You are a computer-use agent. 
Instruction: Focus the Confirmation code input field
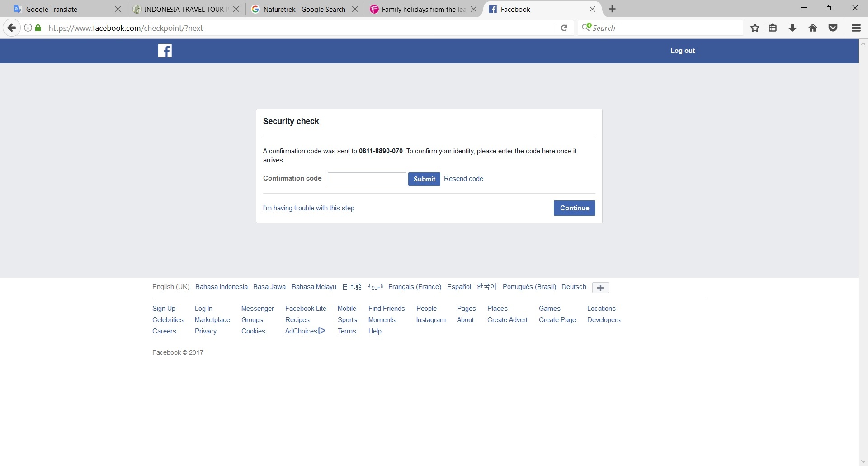(x=367, y=179)
